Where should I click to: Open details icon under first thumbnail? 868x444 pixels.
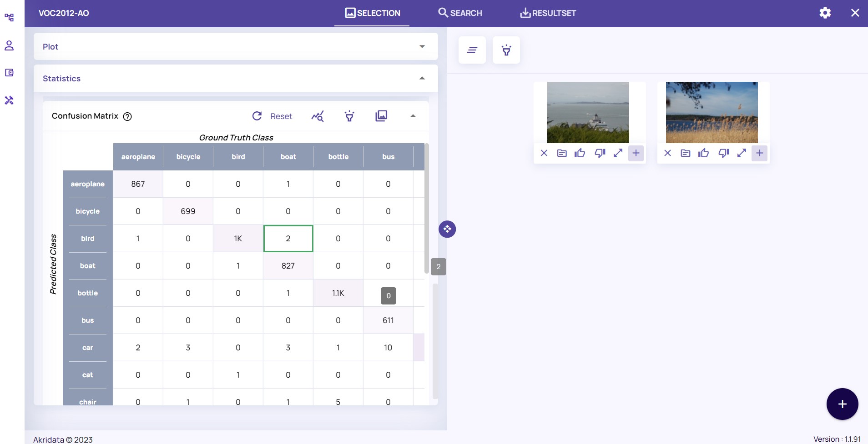tap(562, 153)
